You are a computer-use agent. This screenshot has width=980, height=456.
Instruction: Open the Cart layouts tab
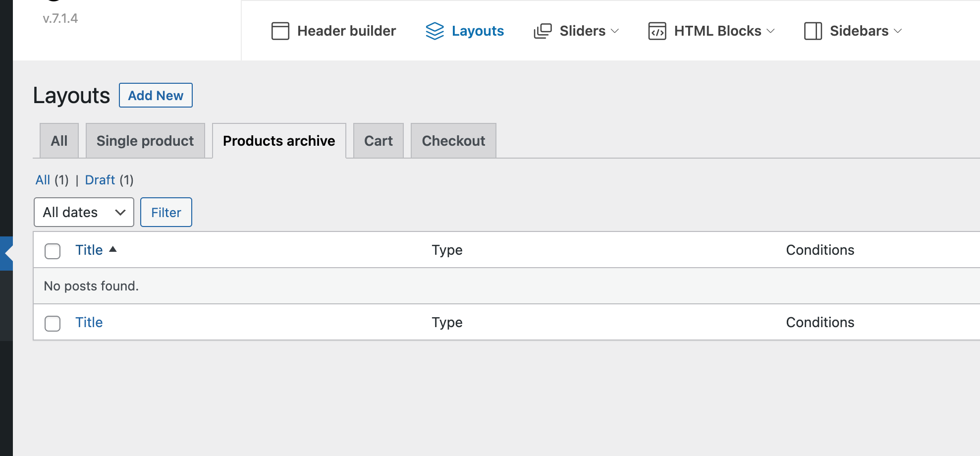tap(378, 141)
